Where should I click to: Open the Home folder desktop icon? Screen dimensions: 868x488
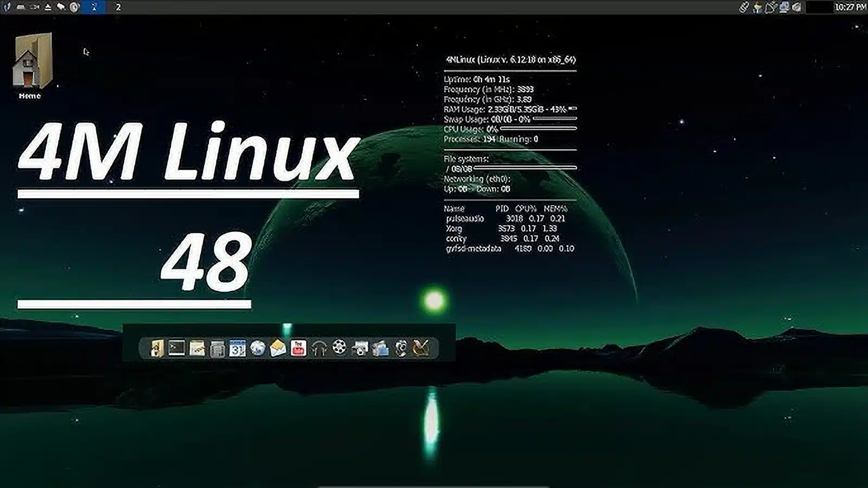[31, 65]
